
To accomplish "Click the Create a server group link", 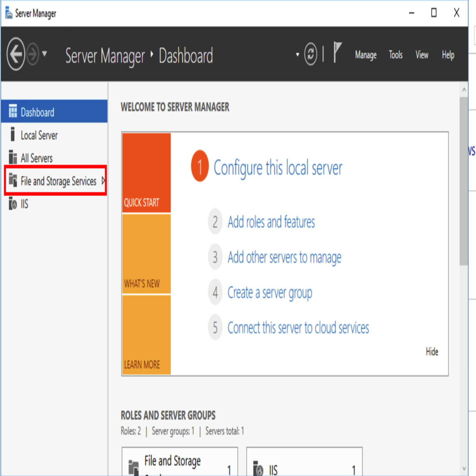I will click(x=270, y=293).
